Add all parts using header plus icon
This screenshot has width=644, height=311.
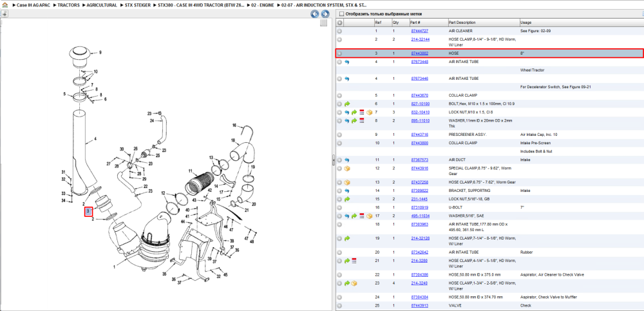click(x=339, y=23)
